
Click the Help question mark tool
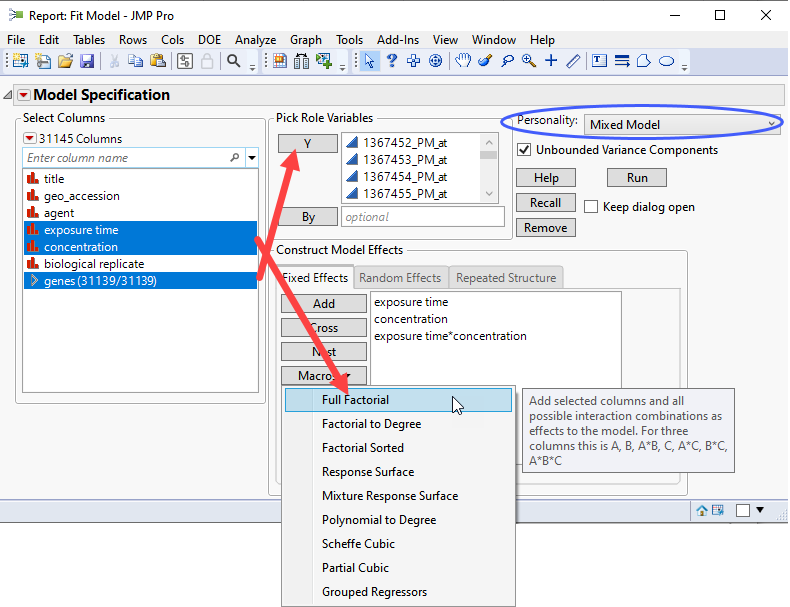click(392, 61)
